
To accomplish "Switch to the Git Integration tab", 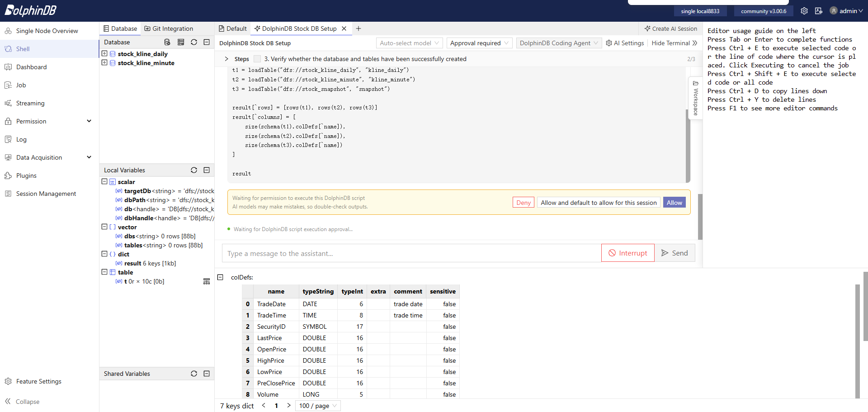I will [169, 28].
